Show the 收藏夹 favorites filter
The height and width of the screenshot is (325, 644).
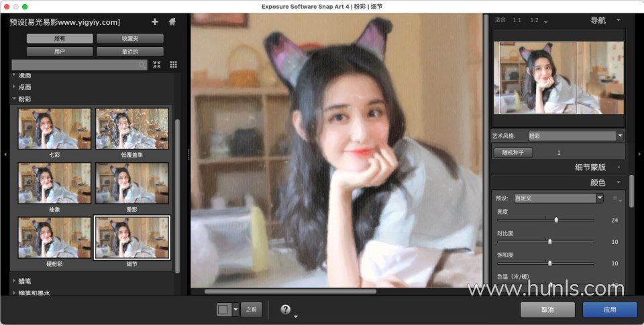[x=130, y=39]
